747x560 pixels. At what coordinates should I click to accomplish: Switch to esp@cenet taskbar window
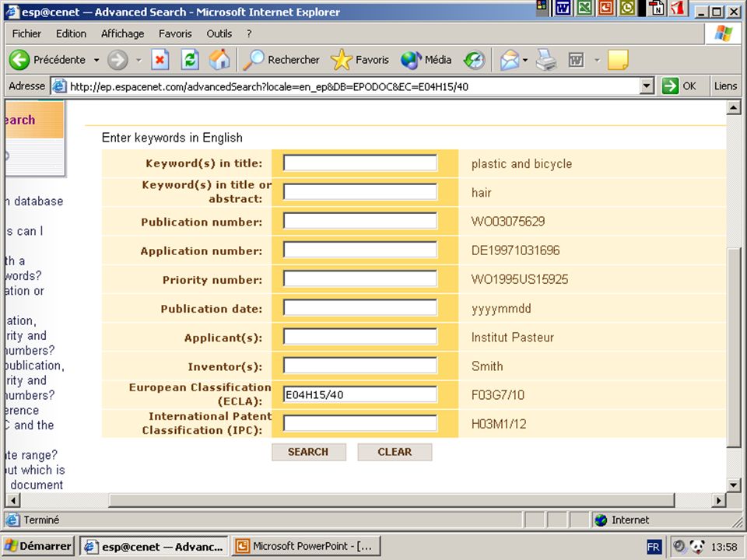click(x=153, y=546)
